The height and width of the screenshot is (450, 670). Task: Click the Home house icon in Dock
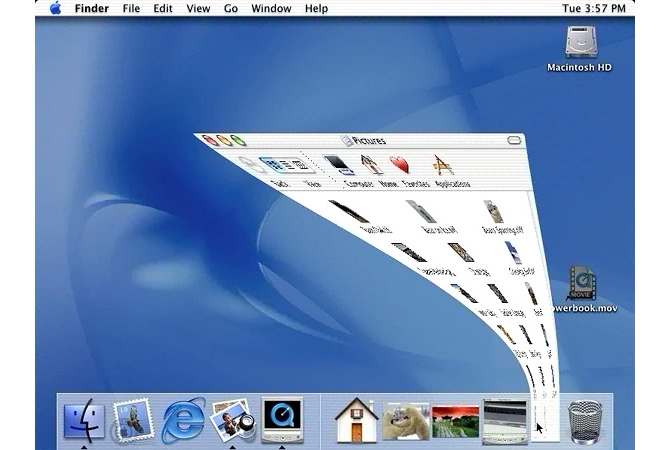354,419
